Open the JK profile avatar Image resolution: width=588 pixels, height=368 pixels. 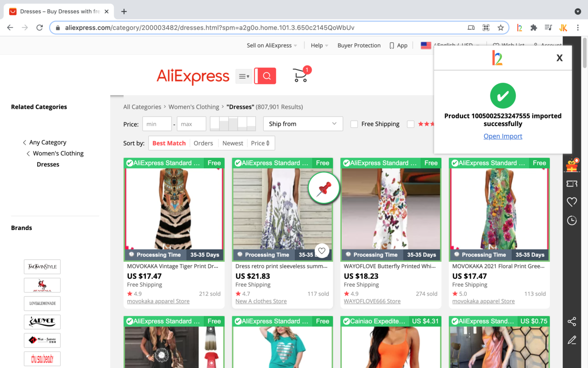563,28
